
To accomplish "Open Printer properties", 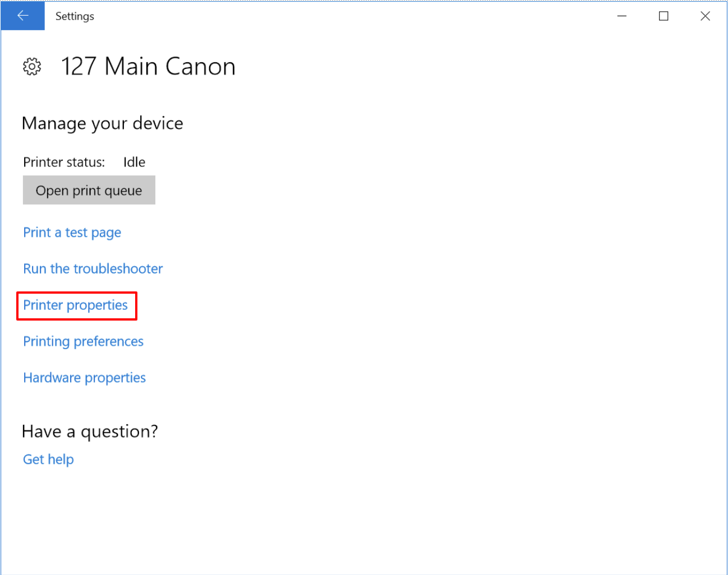I will tap(76, 305).
